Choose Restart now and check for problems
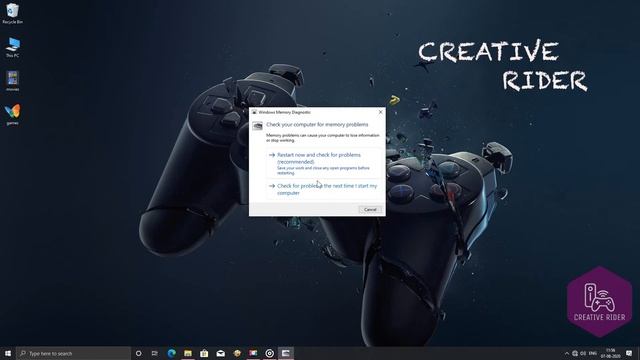 pyautogui.click(x=323, y=163)
